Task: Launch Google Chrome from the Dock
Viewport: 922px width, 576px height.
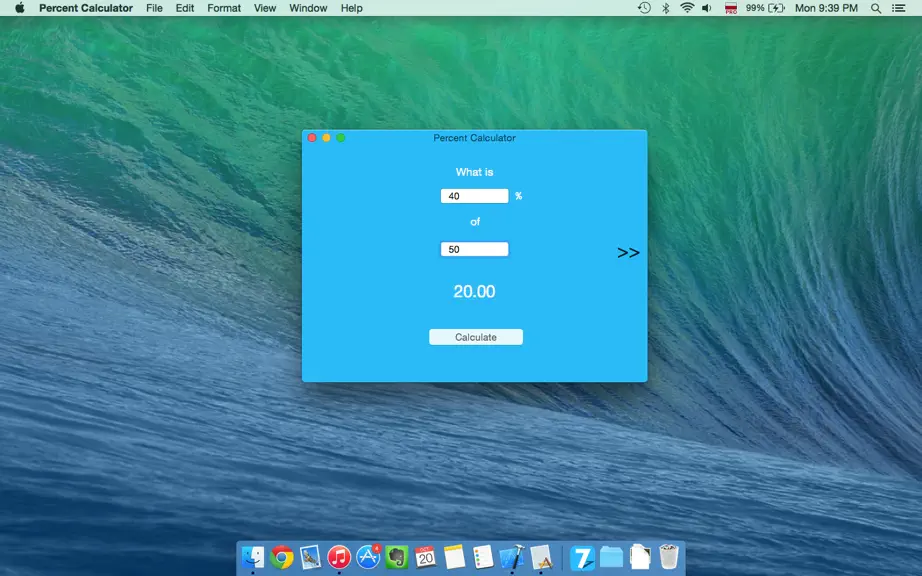Action: click(282, 557)
